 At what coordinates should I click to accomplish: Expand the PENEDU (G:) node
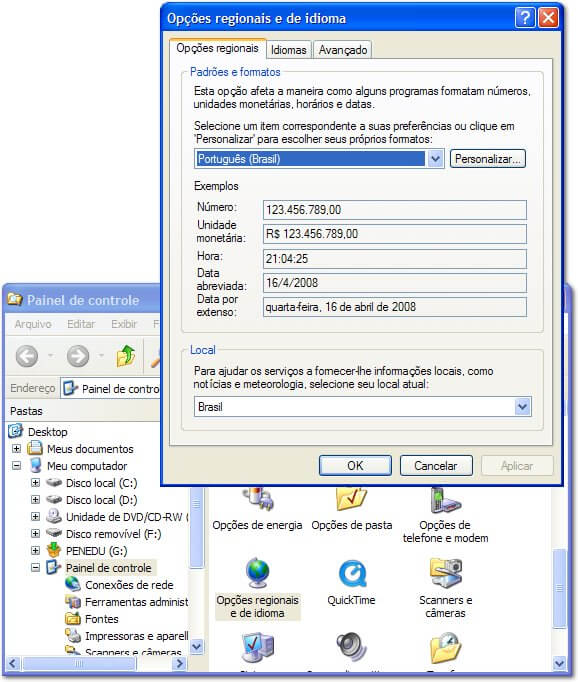(x=36, y=550)
